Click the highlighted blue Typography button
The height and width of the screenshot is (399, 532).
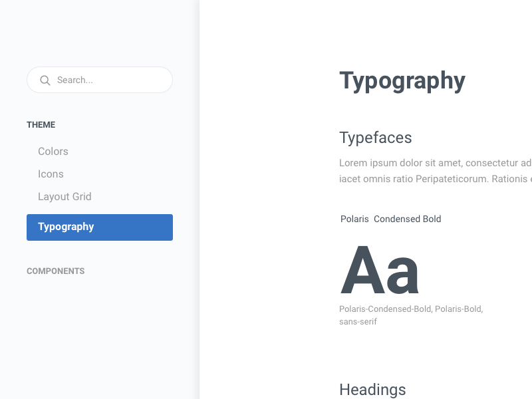tap(99, 227)
